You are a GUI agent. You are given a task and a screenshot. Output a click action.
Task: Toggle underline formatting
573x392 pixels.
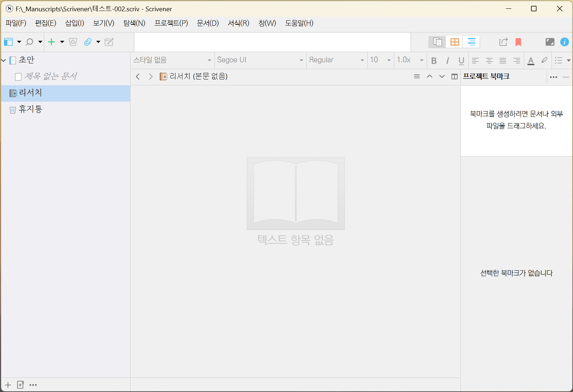461,60
